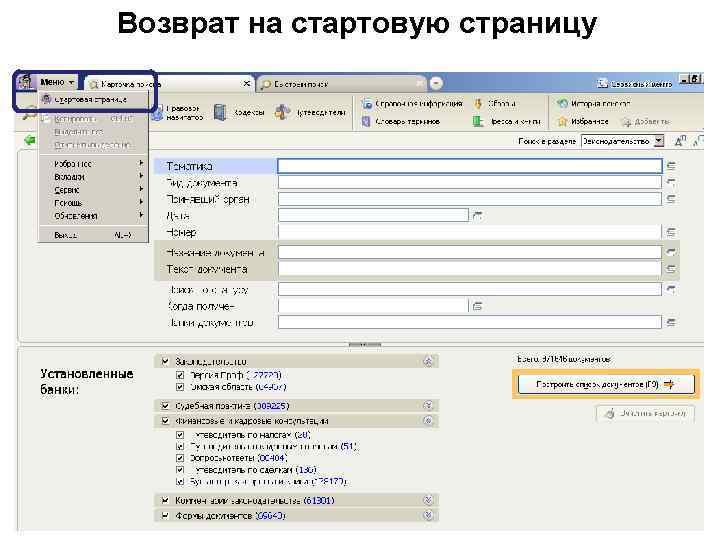Screen dimensions: 720x540
Task: Open the Кодексы section icon
Action: click(x=221, y=112)
